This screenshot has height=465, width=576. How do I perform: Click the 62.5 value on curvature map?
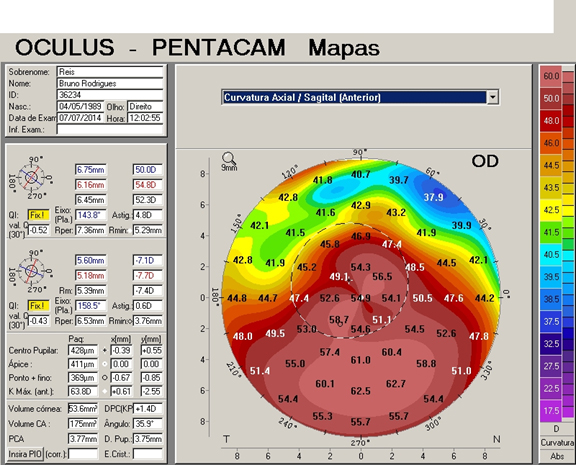click(360, 391)
